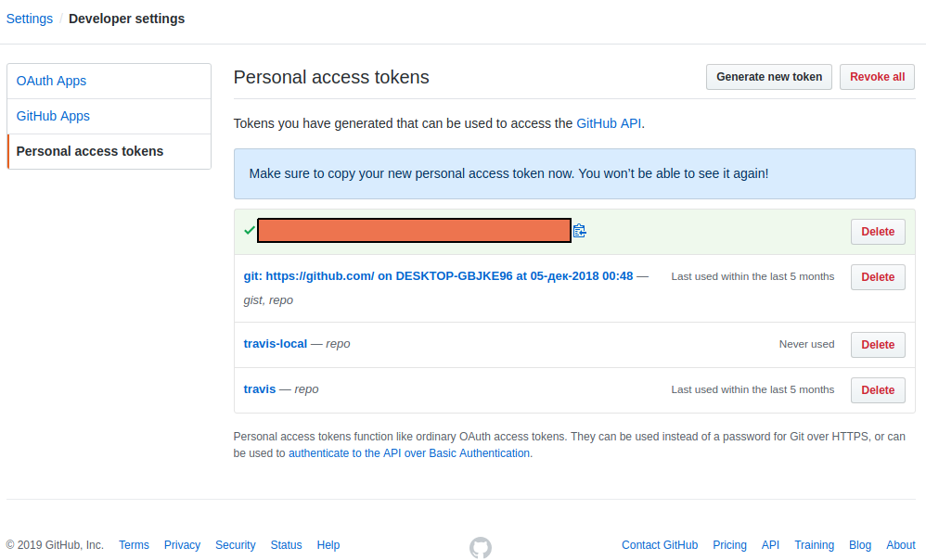Click the Generate new token button
This screenshot has height=560, width=926.
click(769, 77)
